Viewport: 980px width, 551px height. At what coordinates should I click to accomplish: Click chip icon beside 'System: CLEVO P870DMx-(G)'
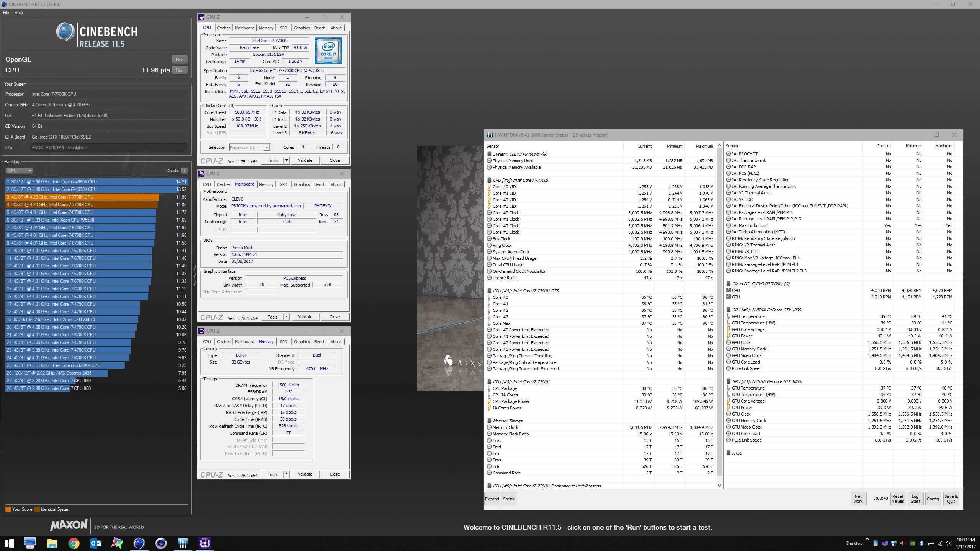coord(489,154)
